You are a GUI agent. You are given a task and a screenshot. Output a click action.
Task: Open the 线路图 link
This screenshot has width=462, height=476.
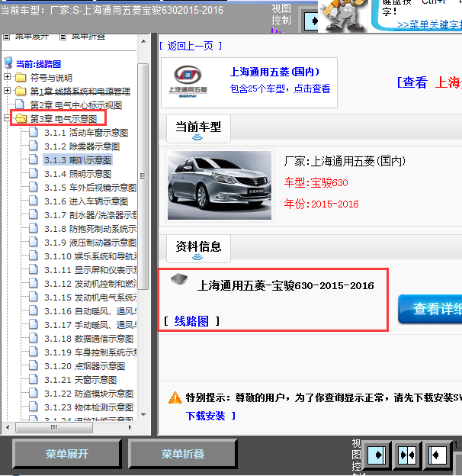[x=191, y=321]
